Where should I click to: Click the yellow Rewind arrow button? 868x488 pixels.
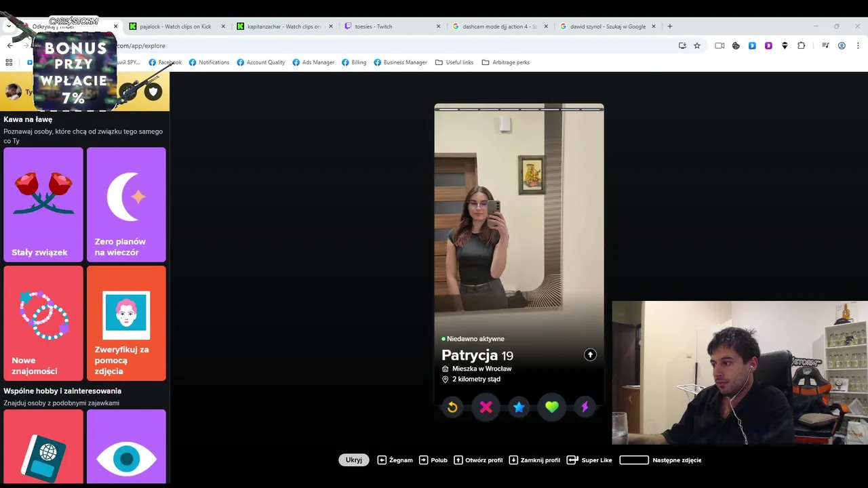click(452, 407)
